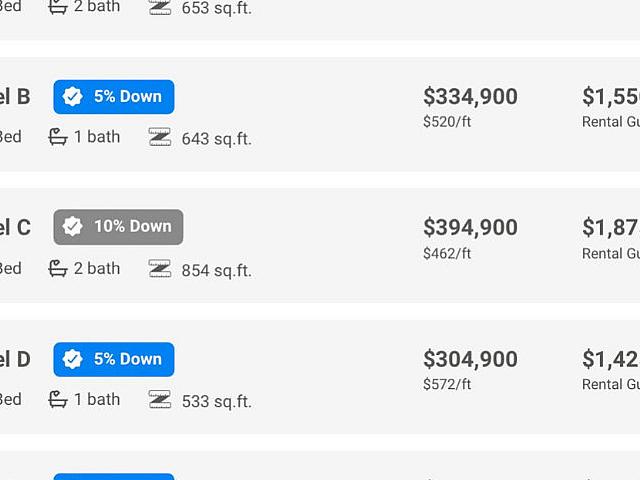640x480 pixels.
Task: Click the bathtub icon in Model B row
Action: pyautogui.click(x=58, y=137)
